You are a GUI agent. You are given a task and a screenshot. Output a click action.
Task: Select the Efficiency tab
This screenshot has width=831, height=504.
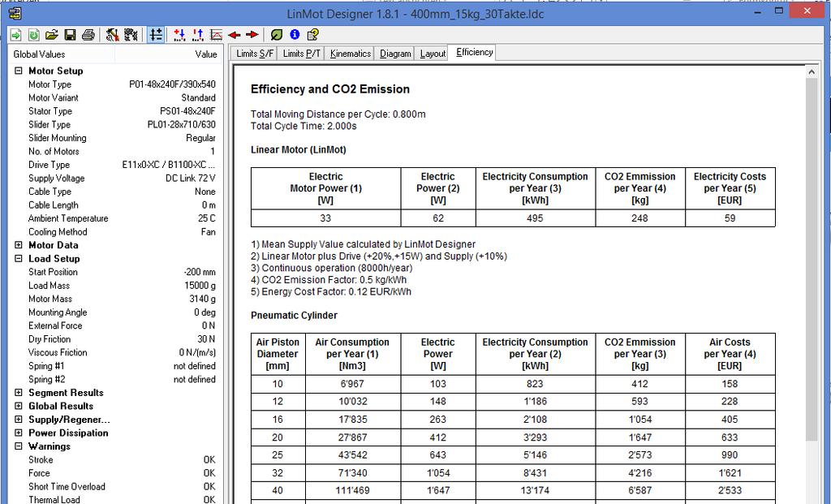(474, 52)
